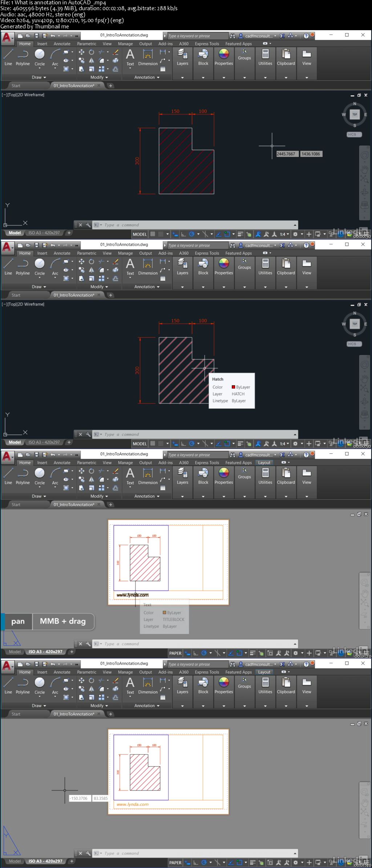Expand the Modify panel dropdown in the 00:00:30 frame
Screen dimensions: 372x868
(x=99, y=77)
